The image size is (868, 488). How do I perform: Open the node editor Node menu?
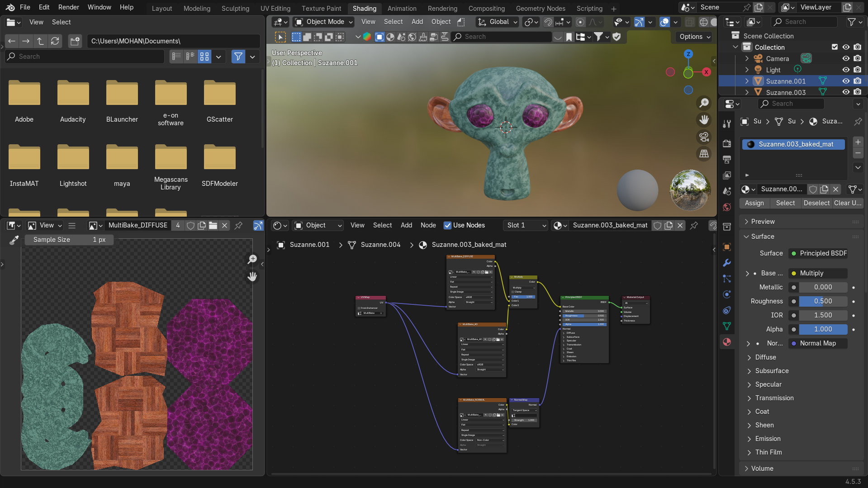428,225
